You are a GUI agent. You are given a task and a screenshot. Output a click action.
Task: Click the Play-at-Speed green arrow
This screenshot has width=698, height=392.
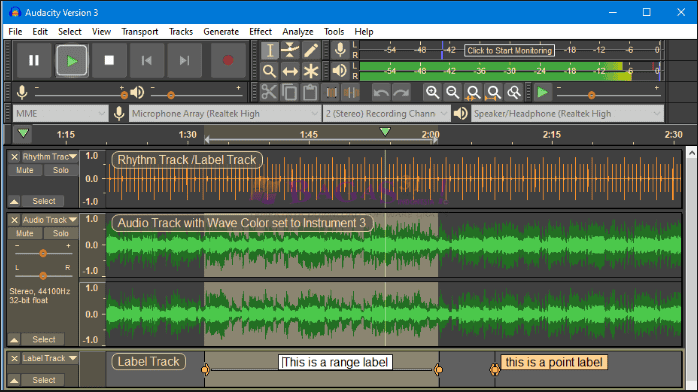point(542,93)
